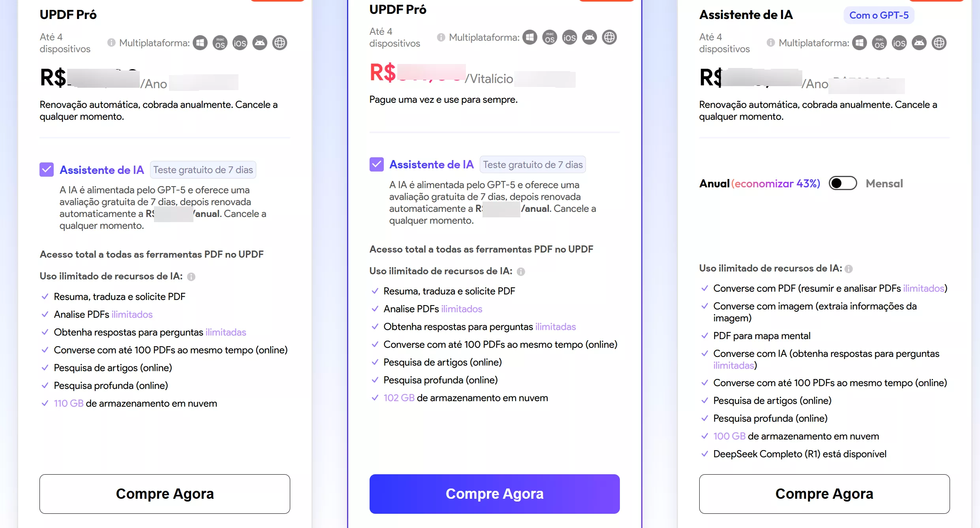Click the 'Com o GPT-5' badge
The height and width of the screenshot is (528, 980).
click(x=879, y=15)
